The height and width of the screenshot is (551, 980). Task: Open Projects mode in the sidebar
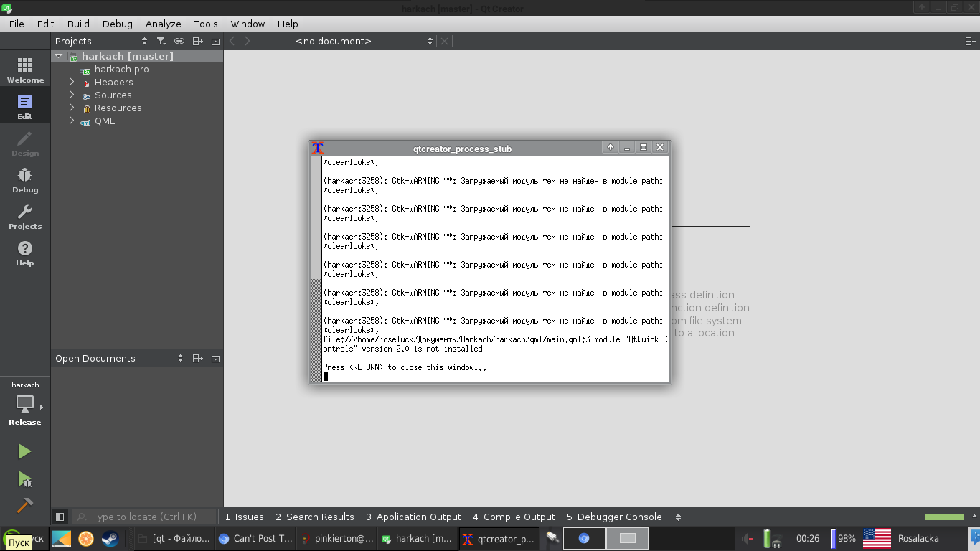[x=25, y=217]
